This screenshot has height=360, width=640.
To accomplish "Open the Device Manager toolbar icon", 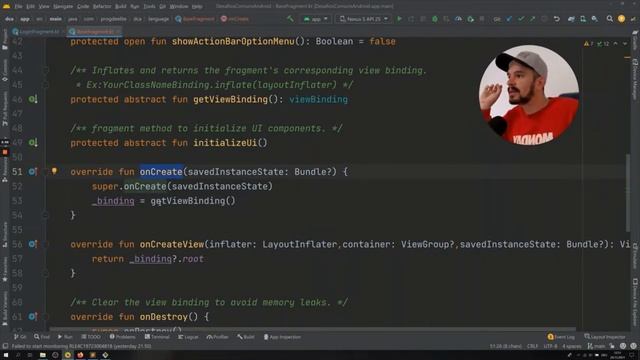I will click(583, 19).
